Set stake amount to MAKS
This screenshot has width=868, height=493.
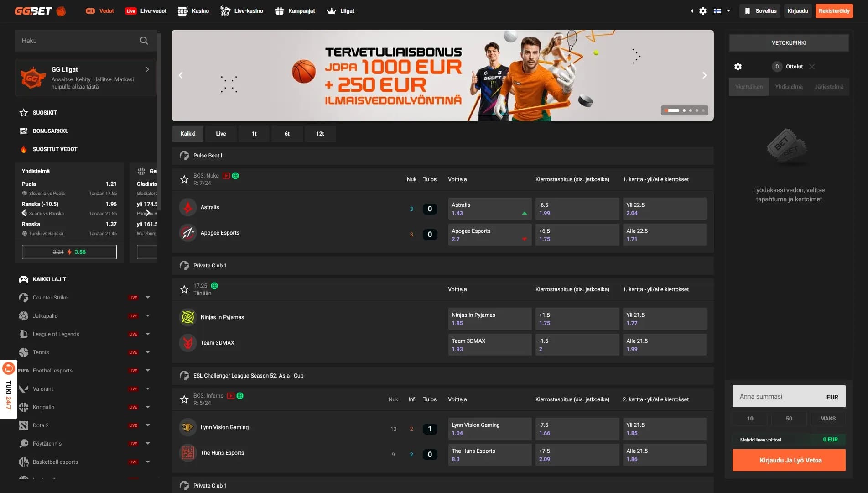828,419
